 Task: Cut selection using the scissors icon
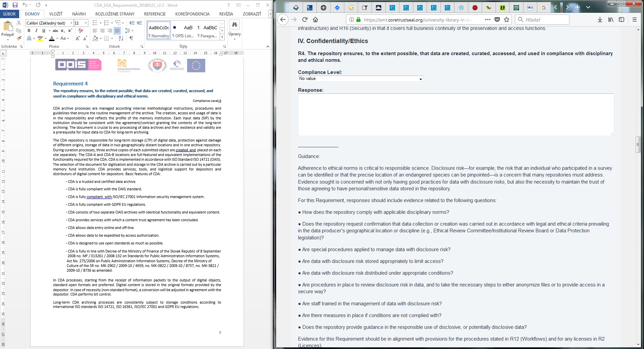[x=19, y=23]
